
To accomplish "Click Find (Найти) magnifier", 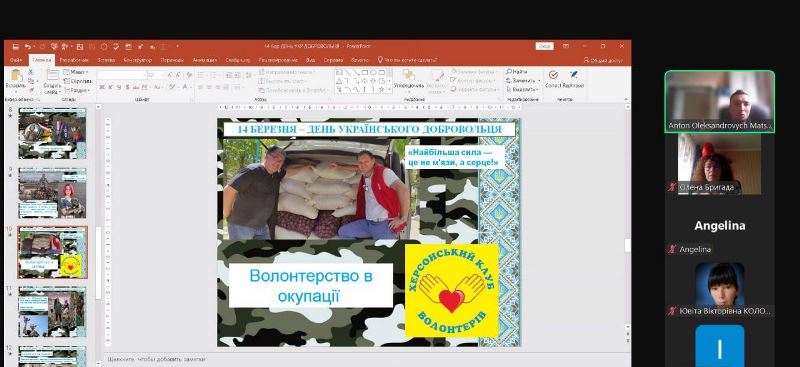I will 517,72.
